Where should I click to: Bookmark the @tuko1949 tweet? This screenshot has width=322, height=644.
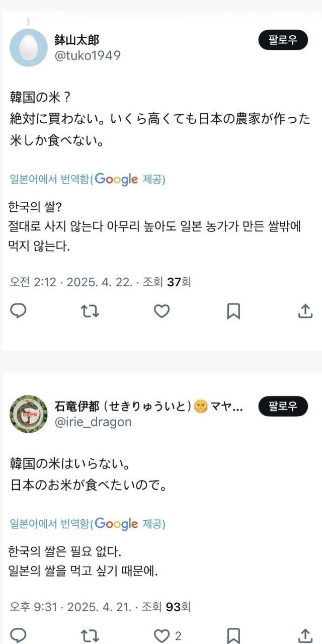[233, 311]
